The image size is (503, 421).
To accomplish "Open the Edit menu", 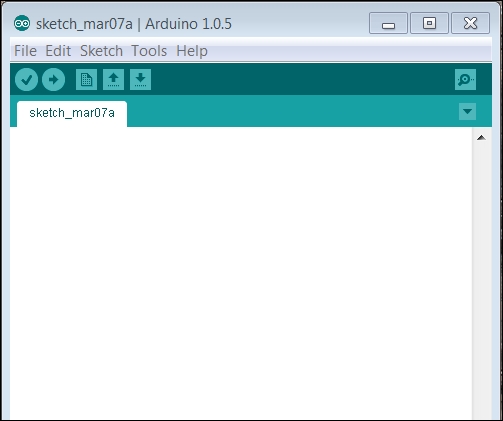I will click(x=58, y=51).
